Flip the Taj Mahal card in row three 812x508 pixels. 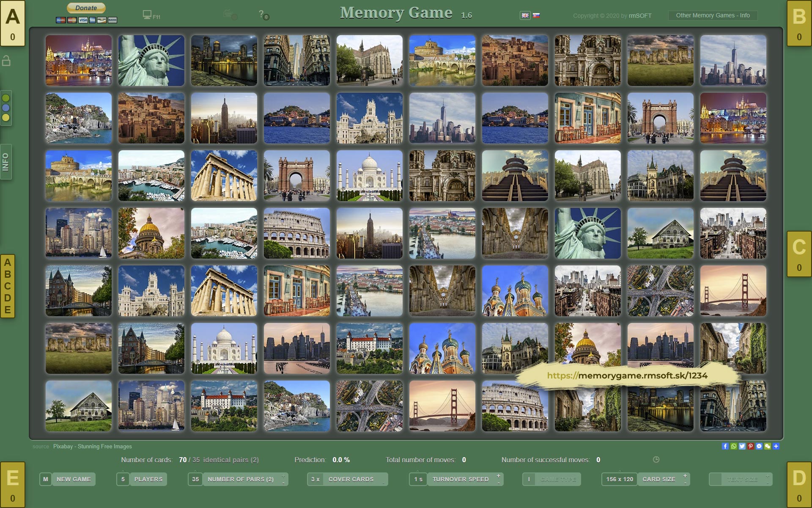point(369,176)
